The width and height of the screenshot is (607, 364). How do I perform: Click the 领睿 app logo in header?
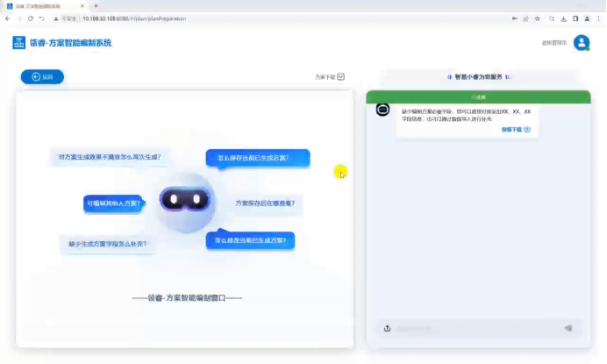click(x=19, y=42)
